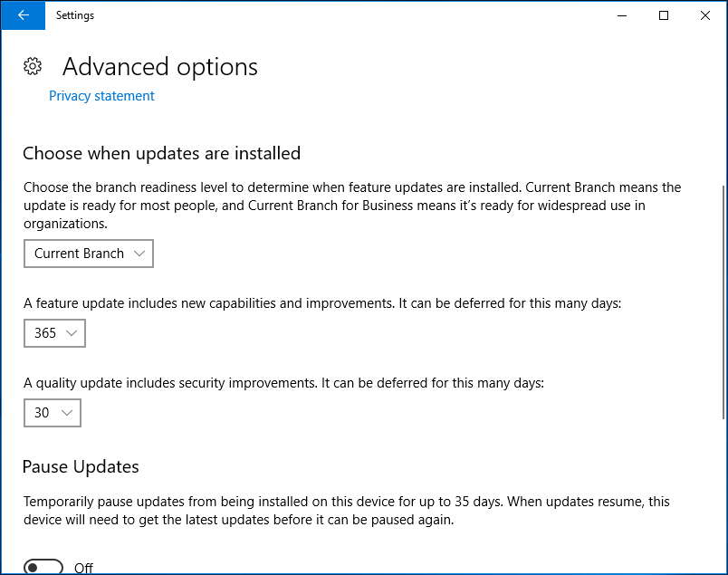Click the chevron arrow beside 365
The width and height of the screenshot is (728, 575).
(x=72, y=333)
